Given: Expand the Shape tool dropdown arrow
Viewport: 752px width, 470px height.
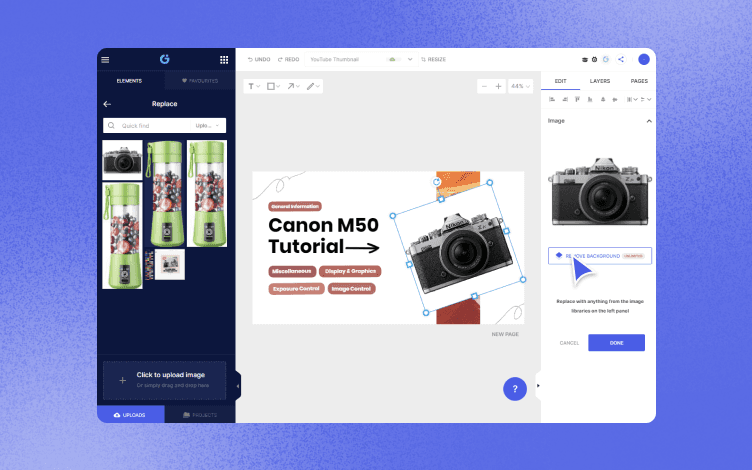Looking at the screenshot, I should (x=278, y=86).
